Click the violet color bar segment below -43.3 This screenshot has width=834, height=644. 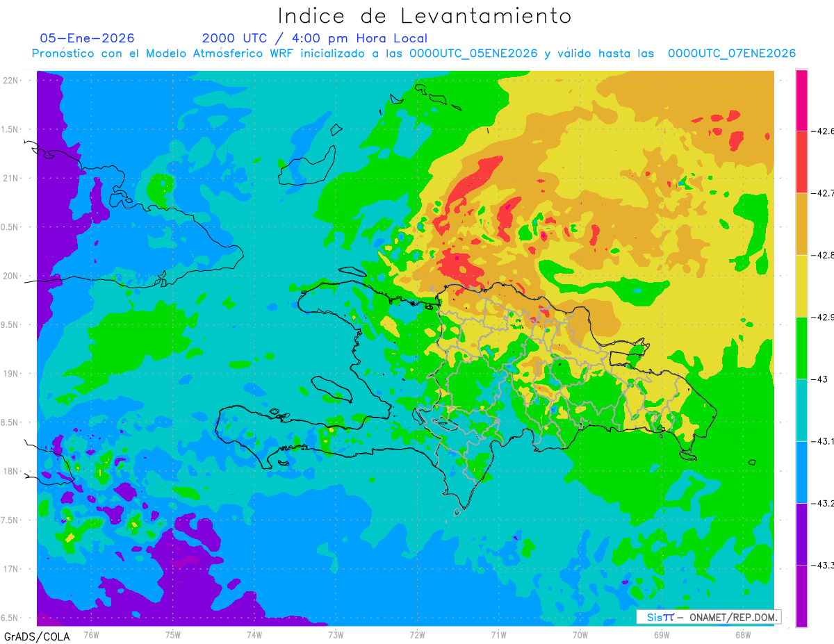(801, 595)
